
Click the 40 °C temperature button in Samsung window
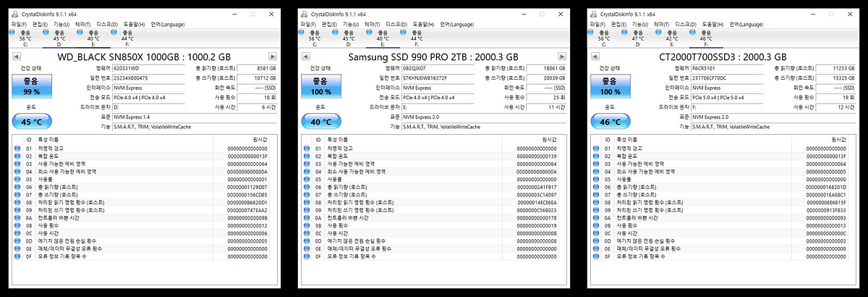[x=320, y=121]
